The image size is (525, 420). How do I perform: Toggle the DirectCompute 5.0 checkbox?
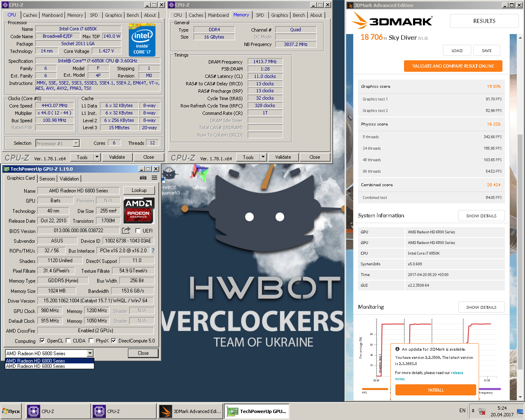click(x=114, y=340)
